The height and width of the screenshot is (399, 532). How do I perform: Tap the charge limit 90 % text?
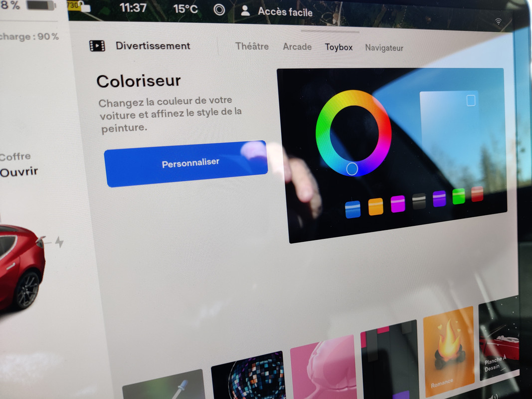click(x=29, y=36)
